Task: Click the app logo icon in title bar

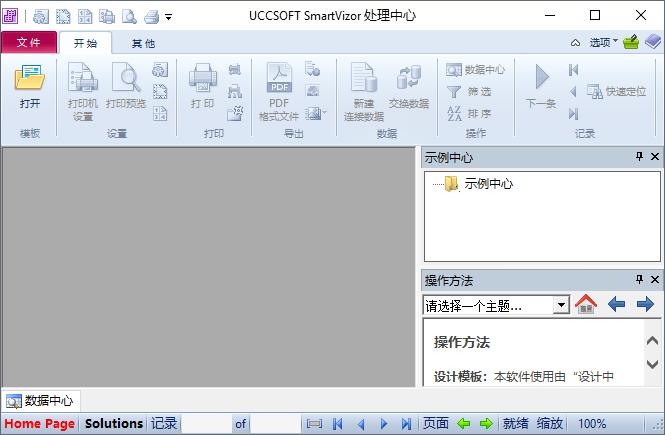Action: [x=10, y=16]
